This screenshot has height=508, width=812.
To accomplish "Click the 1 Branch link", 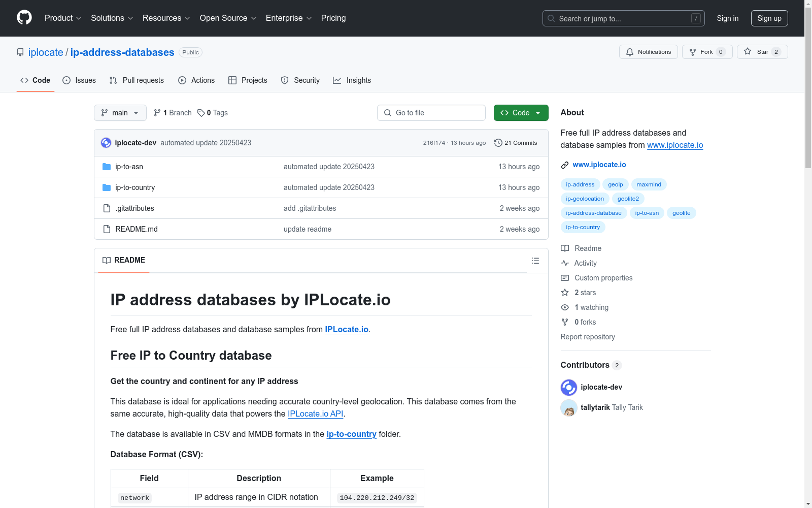I will click(173, 113).
